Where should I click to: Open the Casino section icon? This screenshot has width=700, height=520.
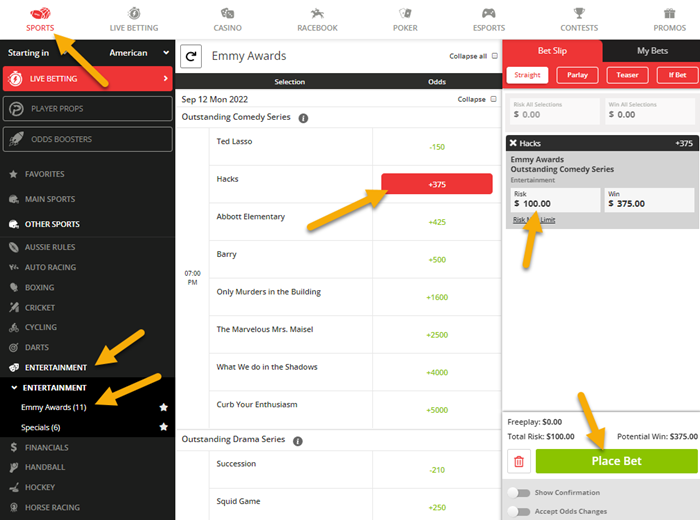pos(227,18)
